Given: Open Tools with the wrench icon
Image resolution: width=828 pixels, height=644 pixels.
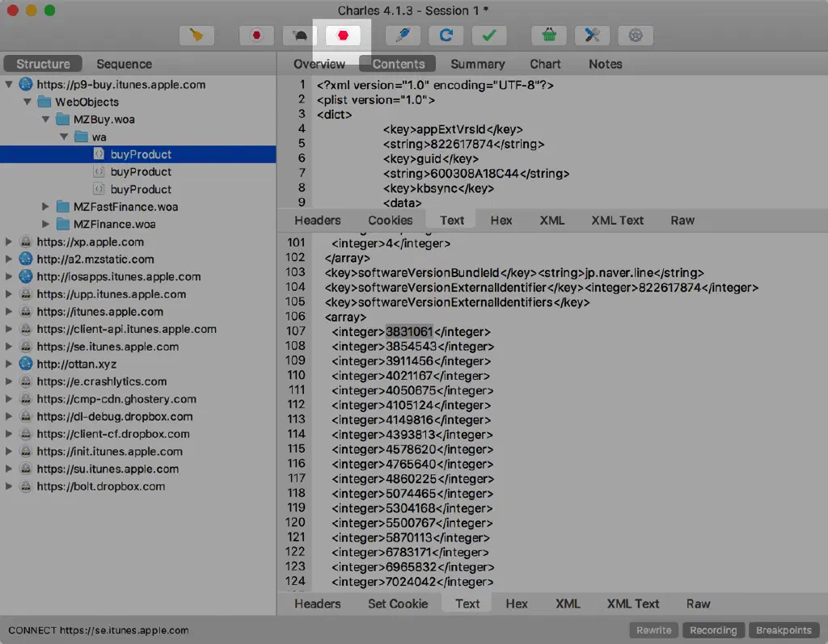Looking at the screenshot, I should click(x=592, y=36).
